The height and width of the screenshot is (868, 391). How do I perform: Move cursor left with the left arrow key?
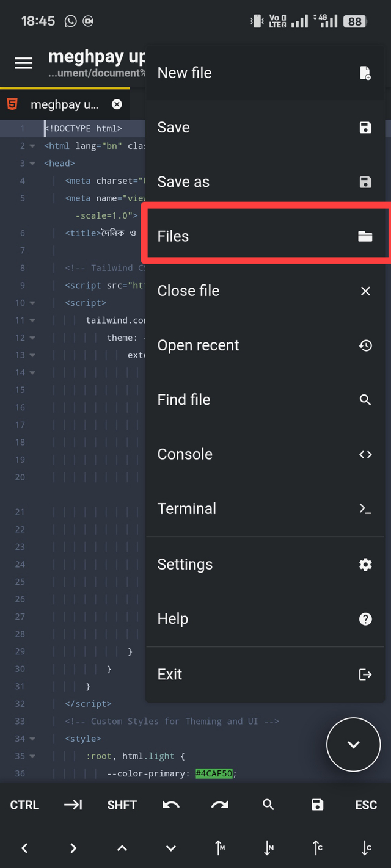pos(24,848)
